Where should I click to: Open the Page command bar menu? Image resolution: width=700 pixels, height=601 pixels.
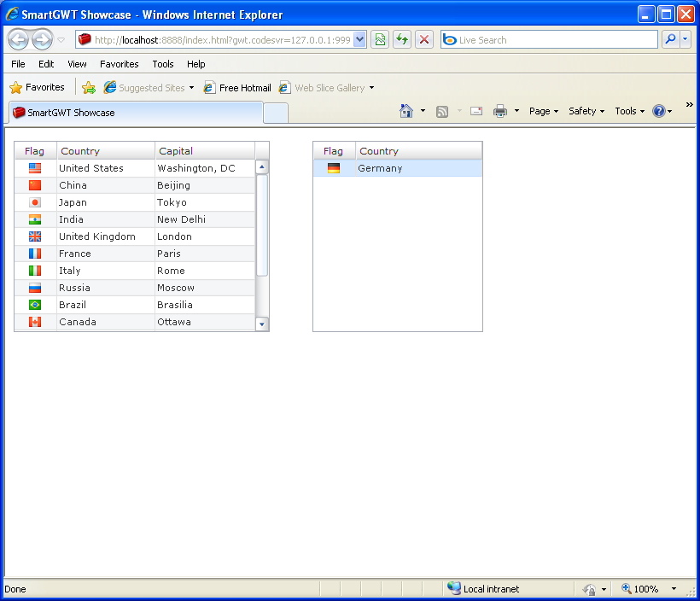click(543, 111)
